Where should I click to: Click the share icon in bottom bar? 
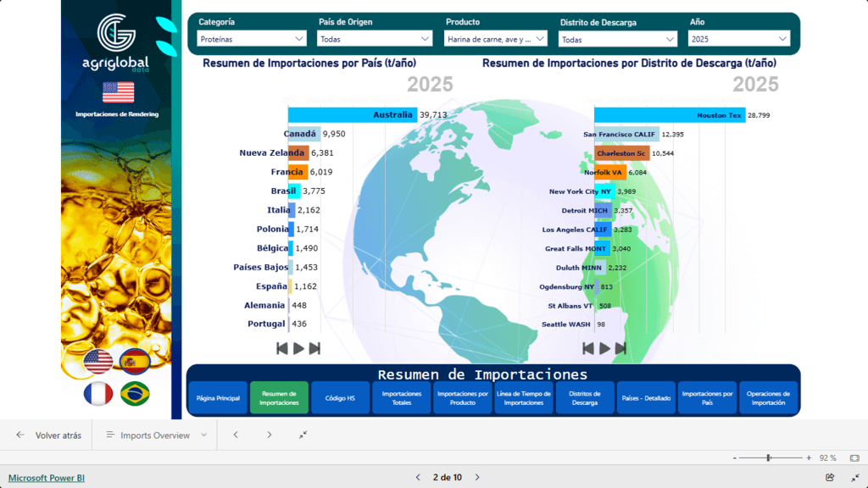[830, 477]
